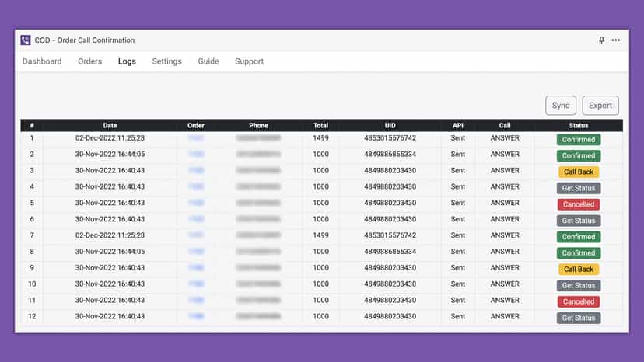This screenshot has height=362, width=644.
Task: Open the three-dots more options menu
Action: pos(616,40)
